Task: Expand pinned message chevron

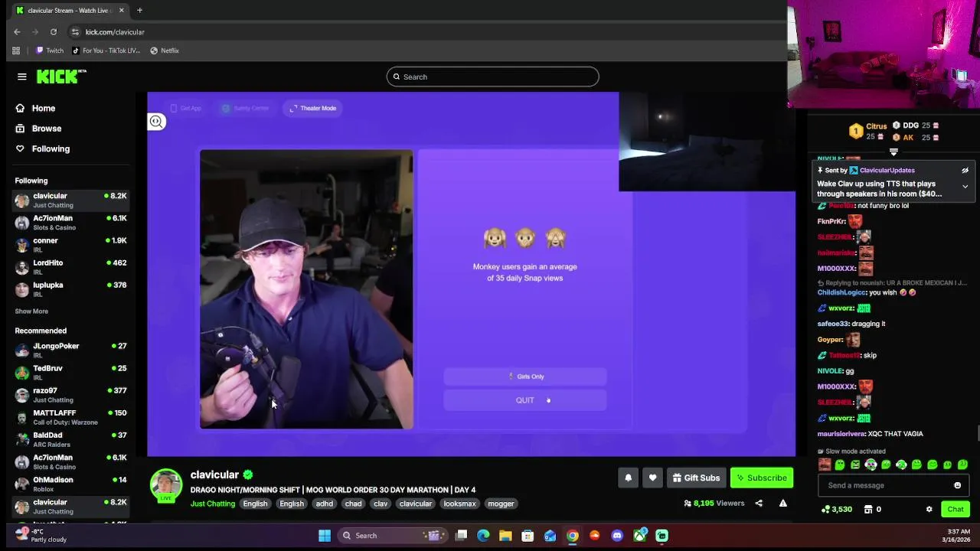Action: (x=965, y=187)
